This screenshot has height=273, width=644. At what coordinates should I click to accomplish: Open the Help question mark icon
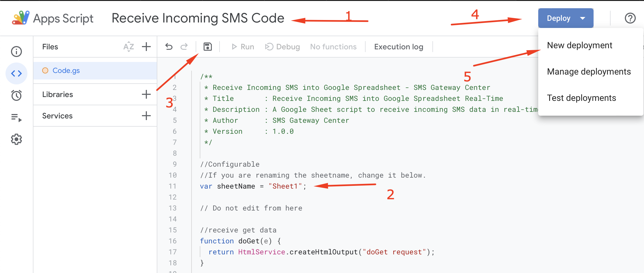point(630,18)
